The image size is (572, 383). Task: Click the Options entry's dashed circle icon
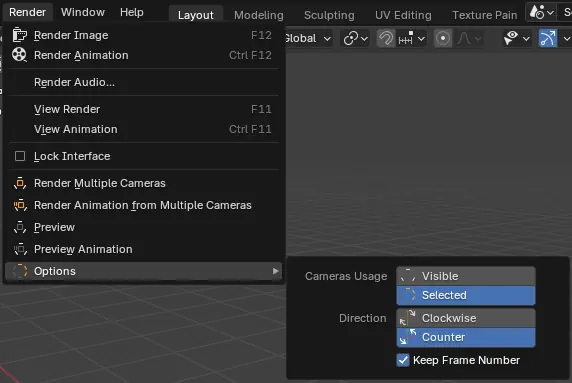20,271
